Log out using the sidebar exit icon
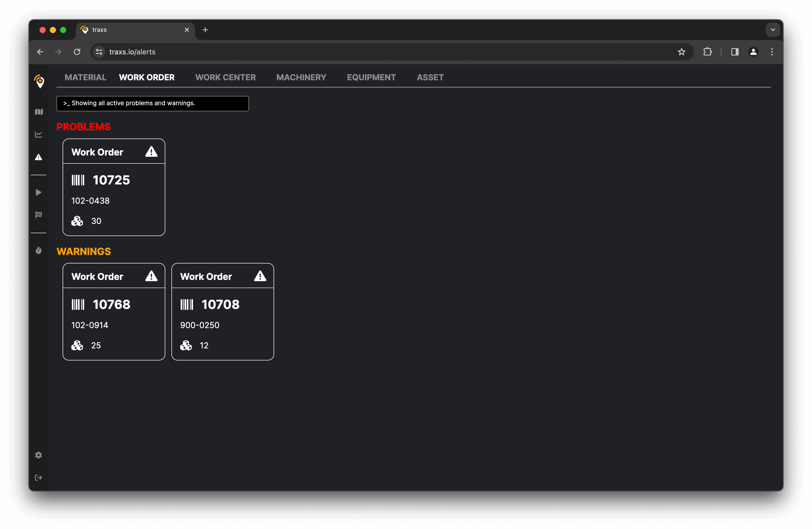The image size is (812, 529). pos(38,477)
